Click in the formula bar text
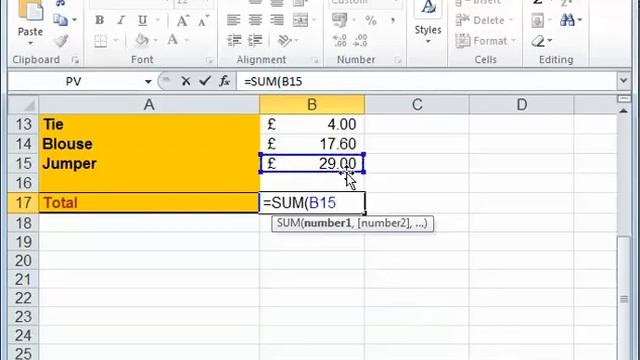The width and height of the screenshot is (640, 360). tap(273, 82)
